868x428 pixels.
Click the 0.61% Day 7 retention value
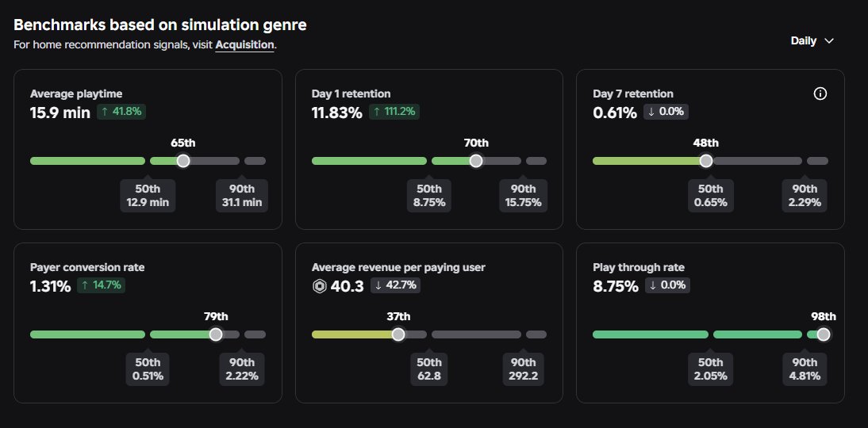(615, 113)
